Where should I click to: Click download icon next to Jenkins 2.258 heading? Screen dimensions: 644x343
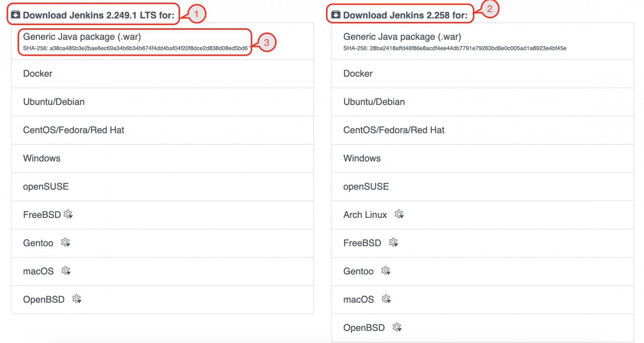336,15
